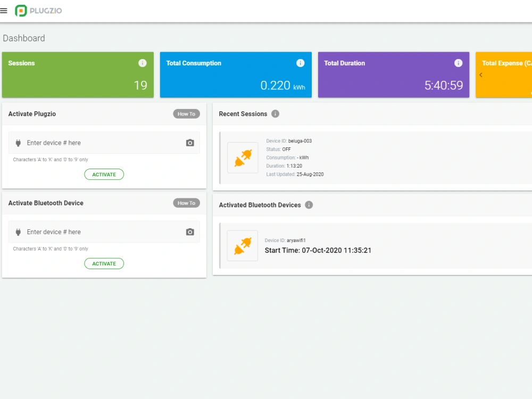The height and width of the screenshot is (399, 532).
Task: Show info for Activated Bluetooth Devices
Action: [309, 205]
